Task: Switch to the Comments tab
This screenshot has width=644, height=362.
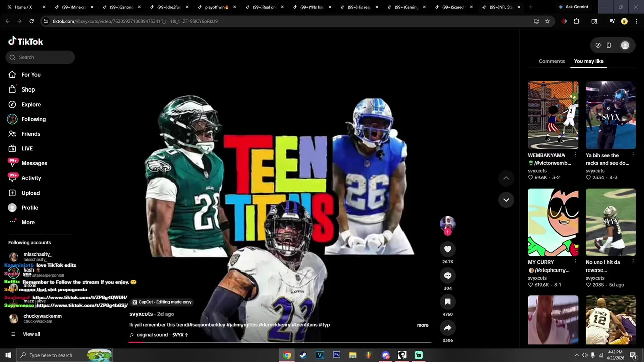Action: [x=551, y=61]
